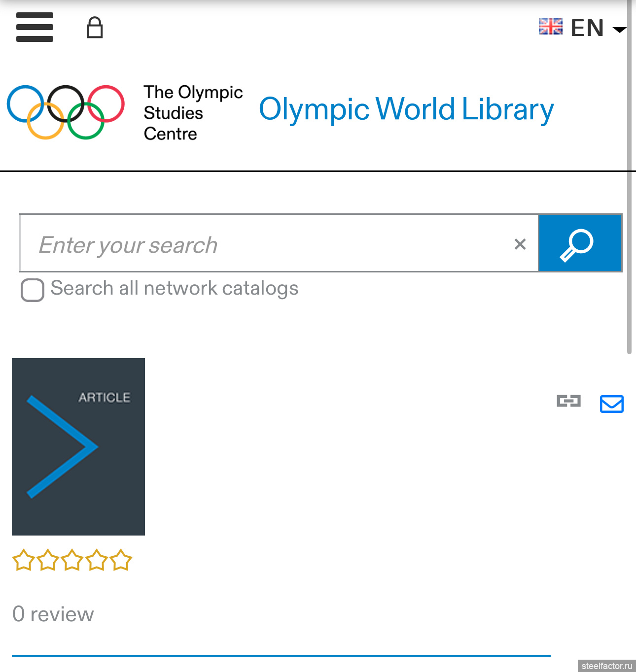Click the UK flag icon
The width and height of the screenshot is (636, 672).
pyautogui.click(x=550, y=27)
